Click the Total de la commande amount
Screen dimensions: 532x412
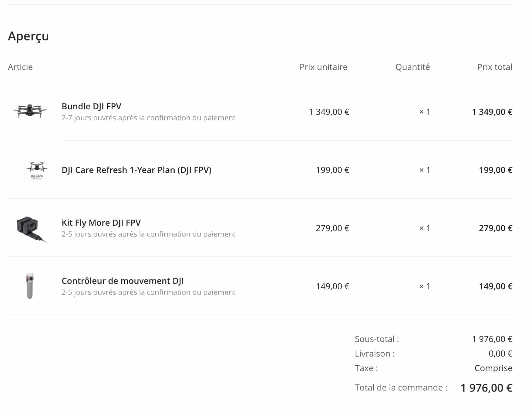tap(486, 388)
